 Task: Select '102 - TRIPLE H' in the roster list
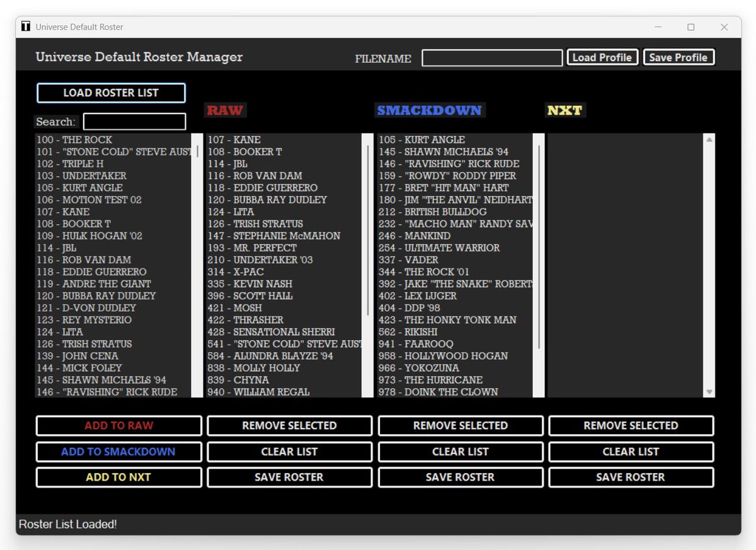(113, 164)
